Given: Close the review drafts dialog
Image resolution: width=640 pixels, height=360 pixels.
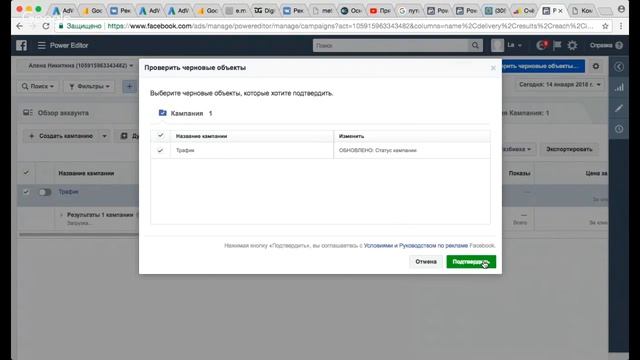Looking at the screenshot, I should tap(493, 68).
